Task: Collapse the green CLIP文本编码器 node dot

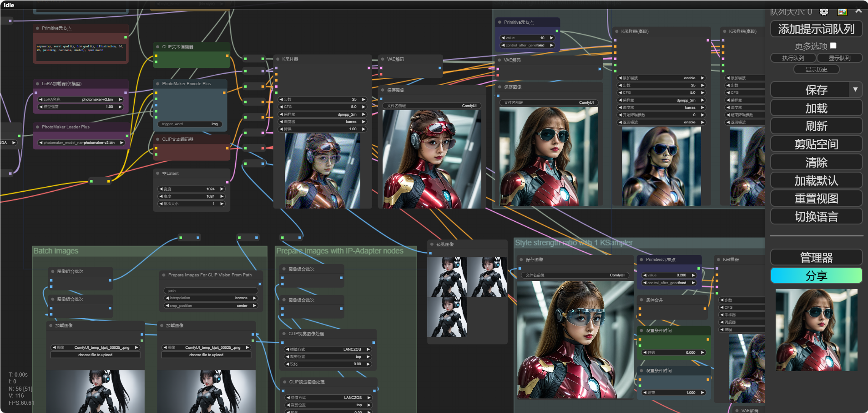Action: (x=158, y=47)
